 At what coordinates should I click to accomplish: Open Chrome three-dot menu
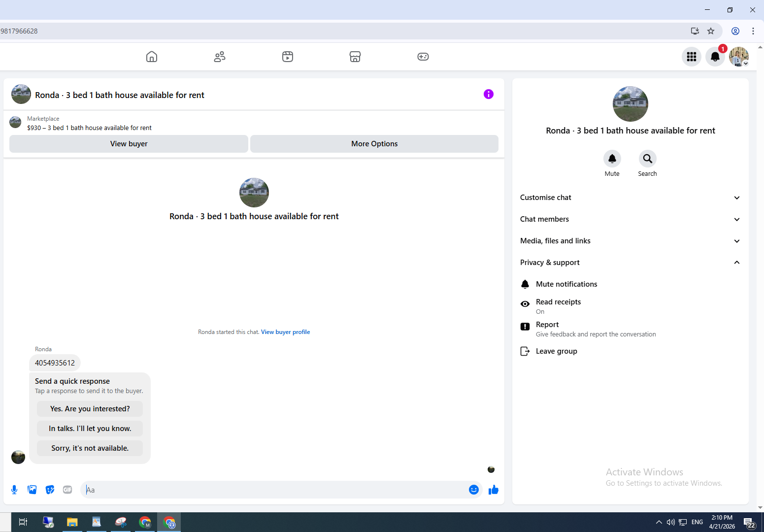(x=753, y=31)
